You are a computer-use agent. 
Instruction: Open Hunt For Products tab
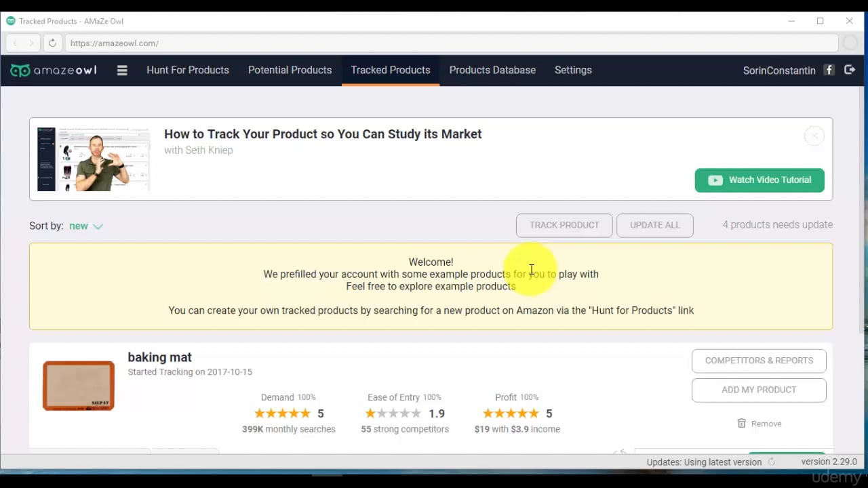[188, 70]
